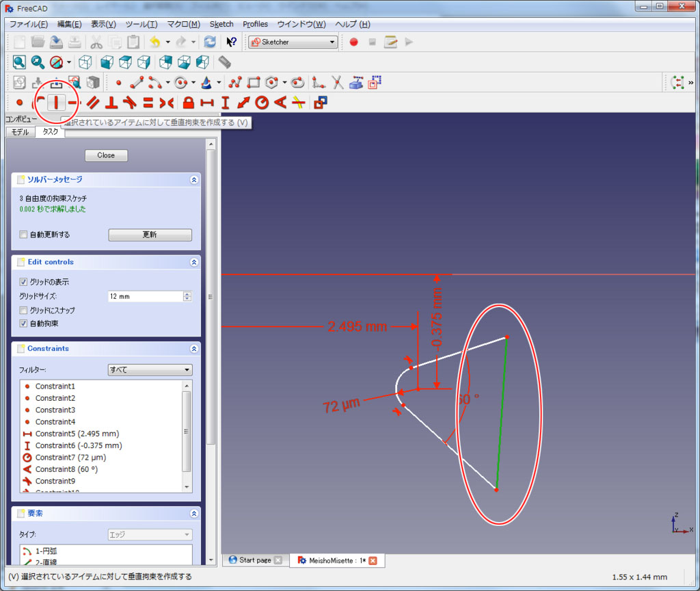This screenshot has width=700, height=591.
Task: Click the toolbar overflow chevron at right
Action: 690,83
